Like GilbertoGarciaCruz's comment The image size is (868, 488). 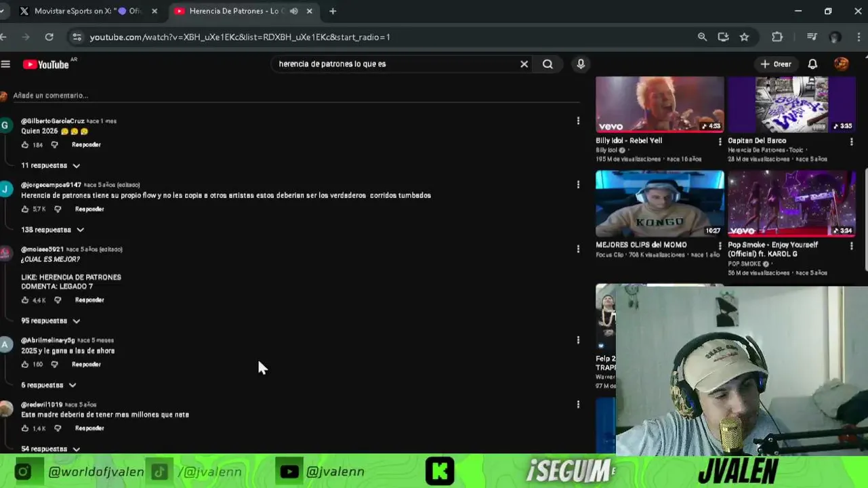[x=25, y=144]
